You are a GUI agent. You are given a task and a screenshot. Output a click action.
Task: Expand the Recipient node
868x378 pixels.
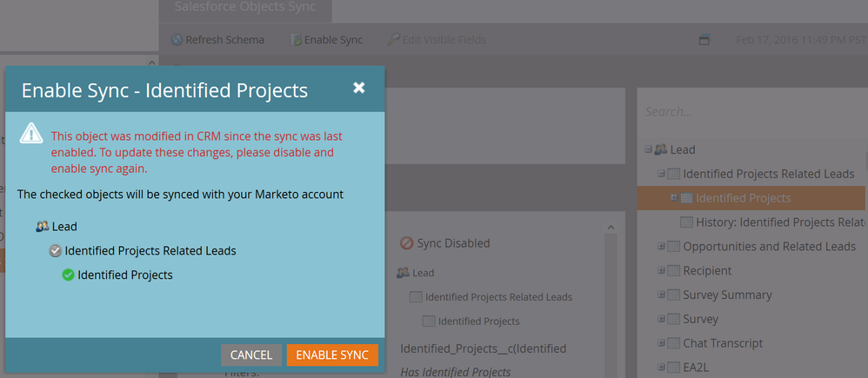click(661, 270)
